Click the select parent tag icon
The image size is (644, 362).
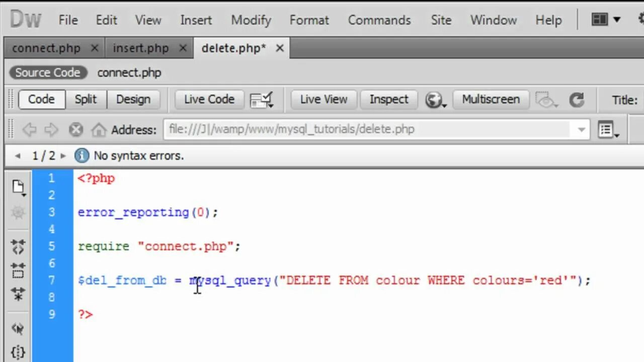18,329
